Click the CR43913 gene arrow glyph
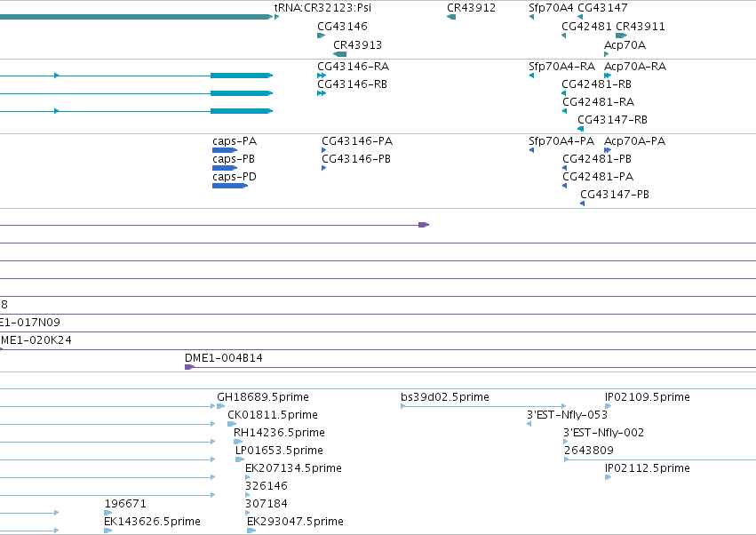 pos(340,54)
